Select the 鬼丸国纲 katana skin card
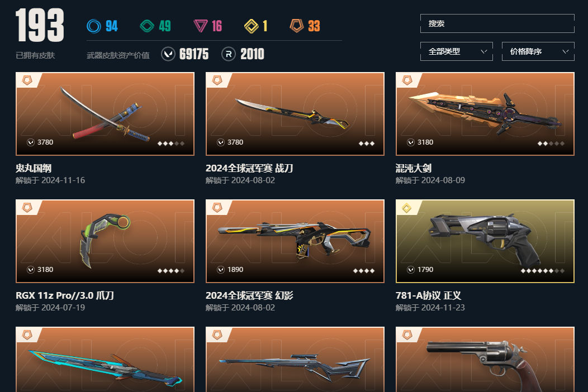This screenshot has height=392, width=588. point(105,114)
